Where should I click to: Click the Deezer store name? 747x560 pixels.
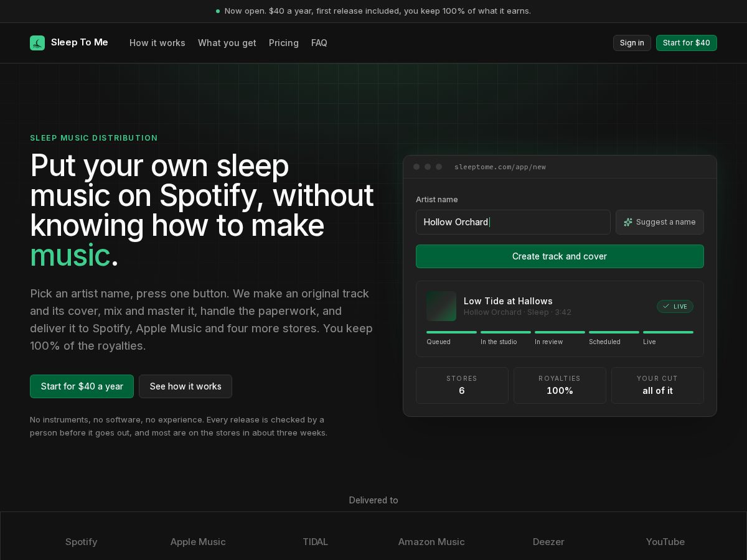click(548, 542)
